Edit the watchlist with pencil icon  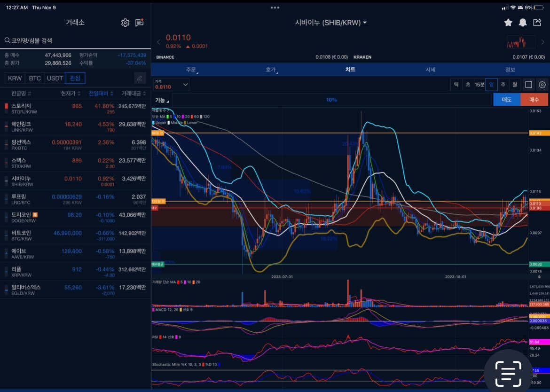click(x=140, y=78)
